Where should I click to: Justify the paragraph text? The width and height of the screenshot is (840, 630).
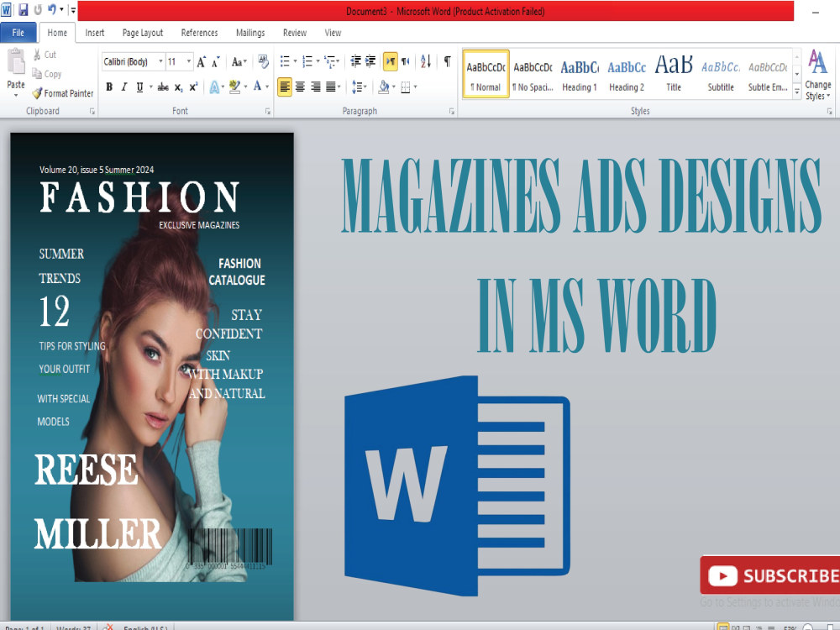pyautogui.click(x=331, y=87)
